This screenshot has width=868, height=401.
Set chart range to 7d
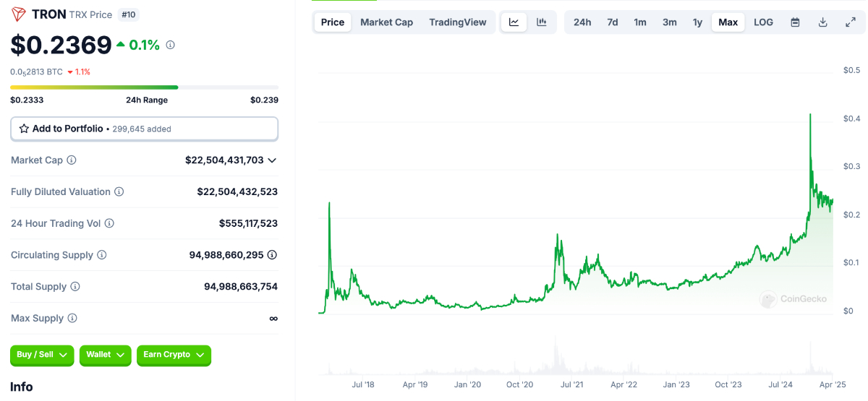tap(613, 22)
